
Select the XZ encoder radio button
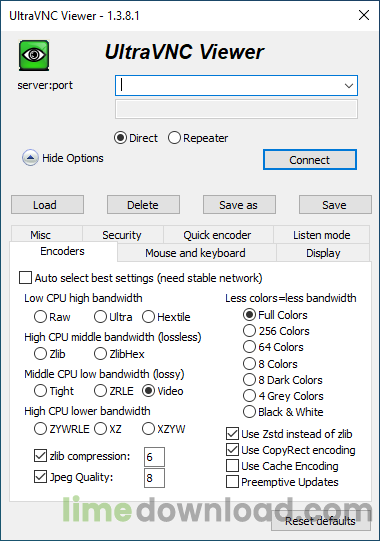tap(100, 429)
